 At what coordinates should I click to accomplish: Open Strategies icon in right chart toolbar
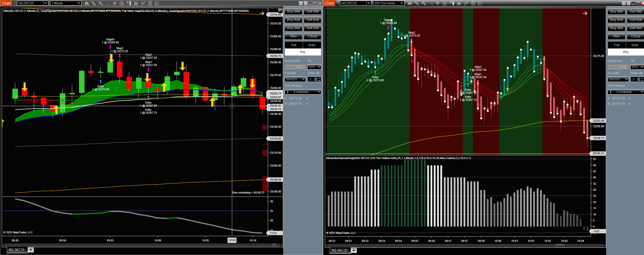tap(473, 3)
